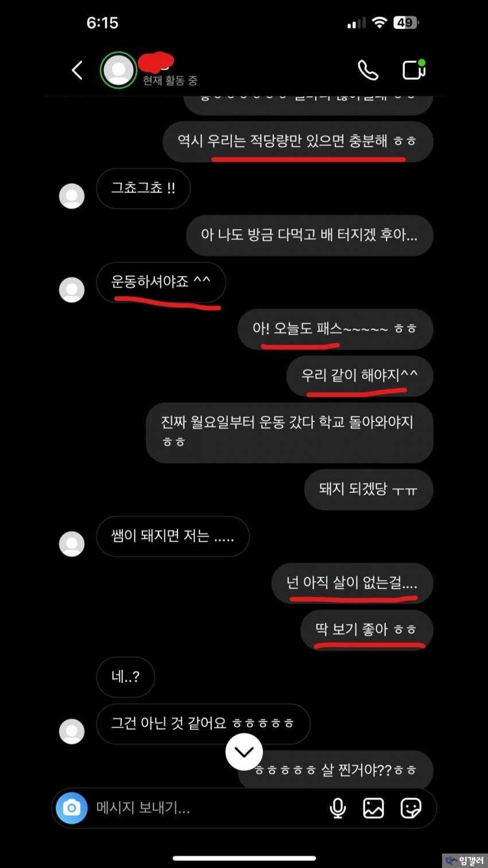Open the blue camera button in message bar
Image resolution: width=488 pixels, height=868 pixels.
coord(72,808)
